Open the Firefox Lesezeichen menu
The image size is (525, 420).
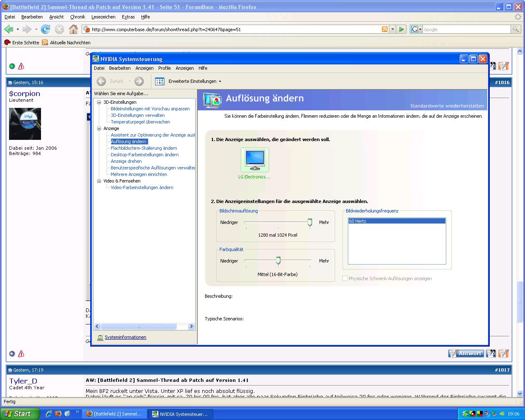[x=103, y=17]
